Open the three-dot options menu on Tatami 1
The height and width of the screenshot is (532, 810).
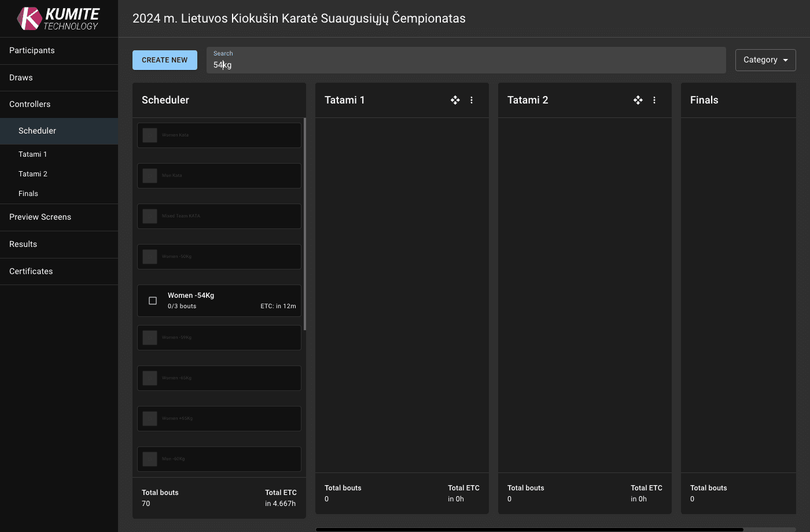point(472,100)
